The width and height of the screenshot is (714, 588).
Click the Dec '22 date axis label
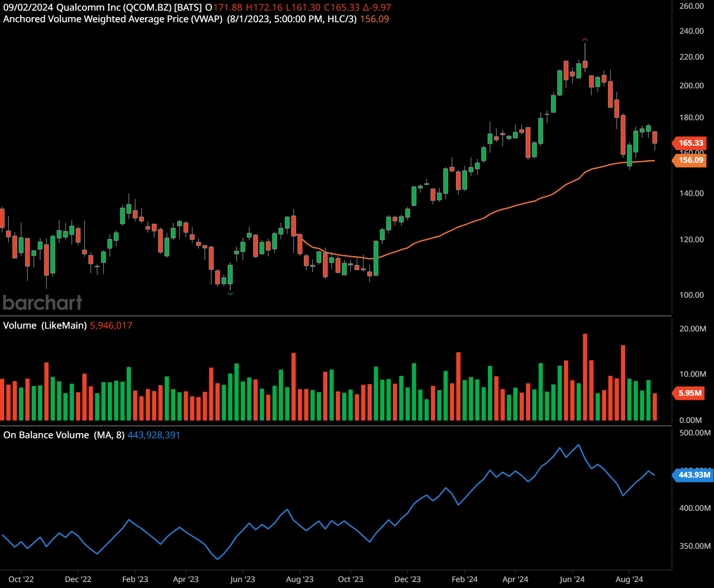click(x=78, y=579)
